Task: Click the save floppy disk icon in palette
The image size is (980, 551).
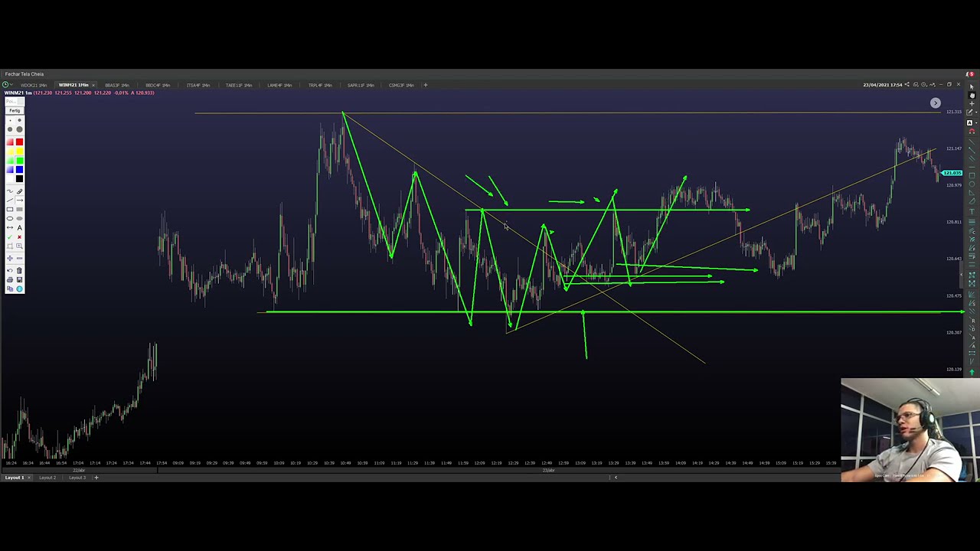Action: click(19, 279)
